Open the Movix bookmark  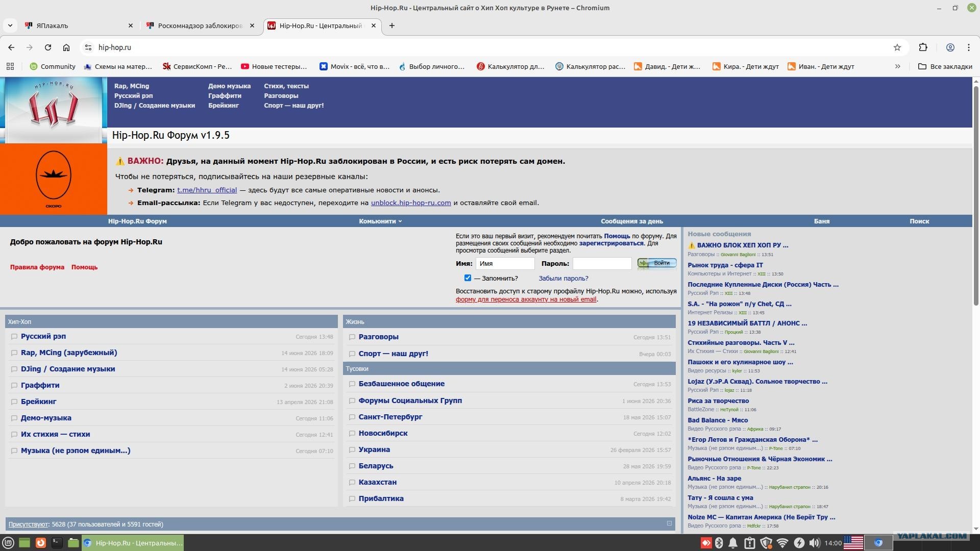click(354, 66)
